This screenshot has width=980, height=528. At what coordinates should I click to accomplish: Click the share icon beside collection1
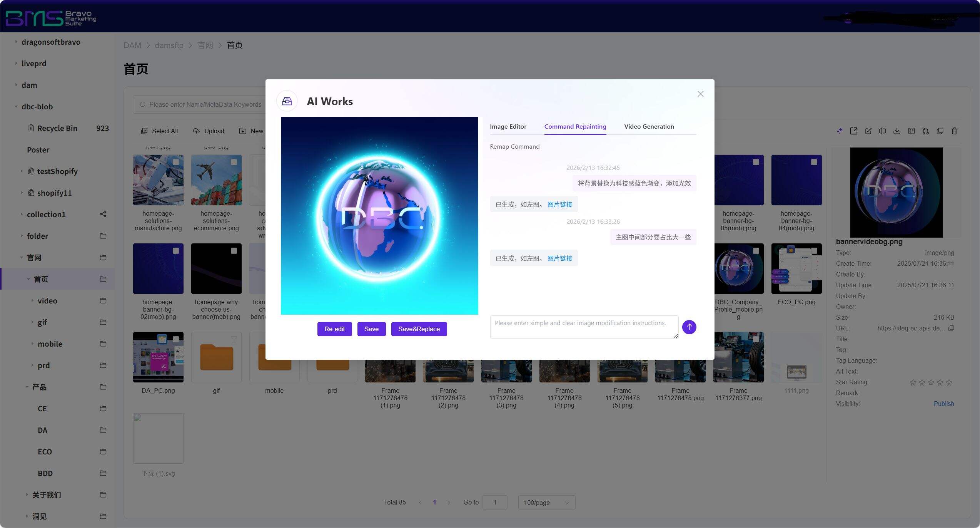[x=103, y=215]
